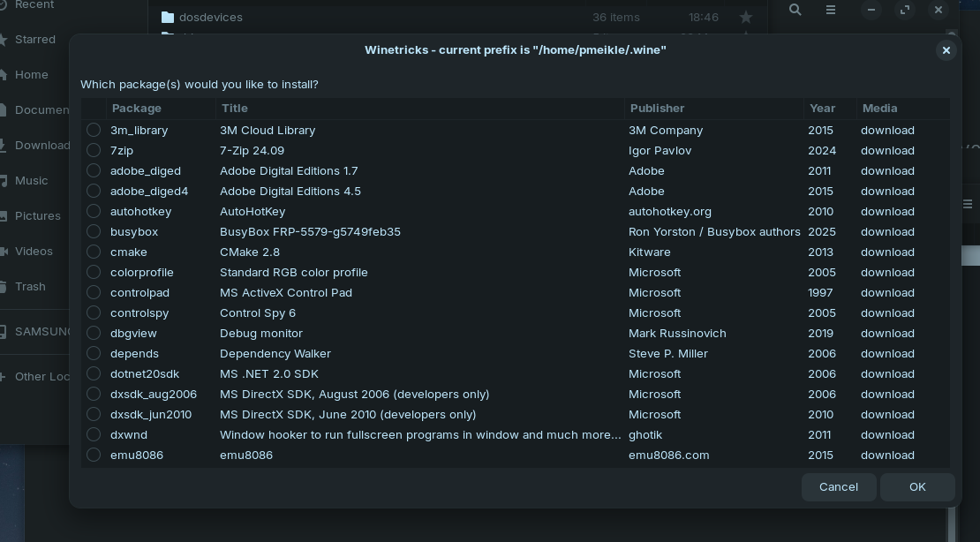The image size is (980, 542).
Task: Sort by Title column header
Action: 420,109
